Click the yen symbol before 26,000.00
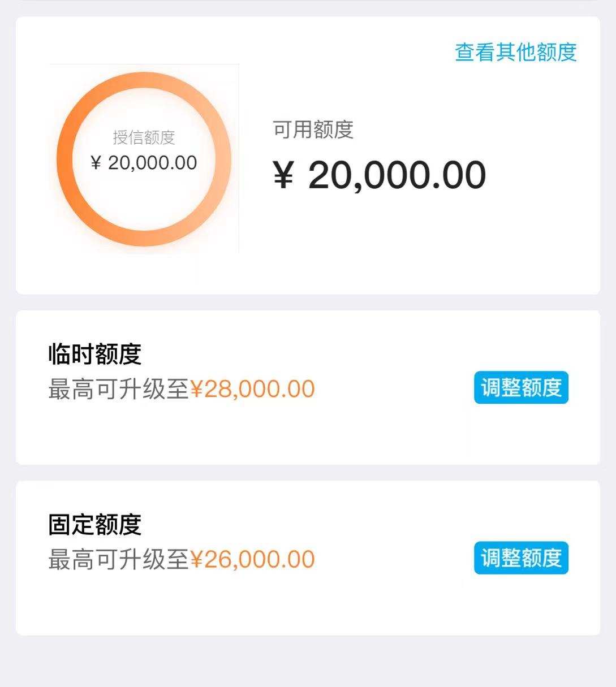The height and width of the screenshot is (687, 616). (x=196, y=560)
